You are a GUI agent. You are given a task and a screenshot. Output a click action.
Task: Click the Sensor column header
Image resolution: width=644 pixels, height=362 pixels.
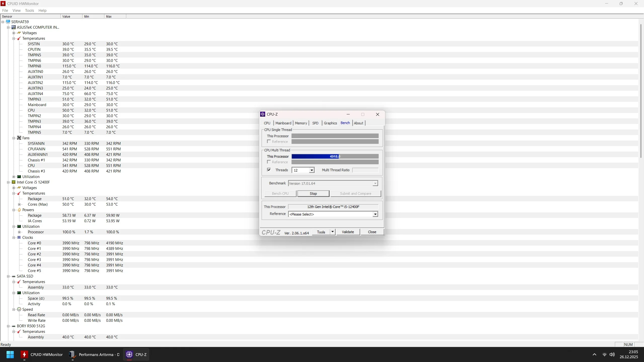30,16
